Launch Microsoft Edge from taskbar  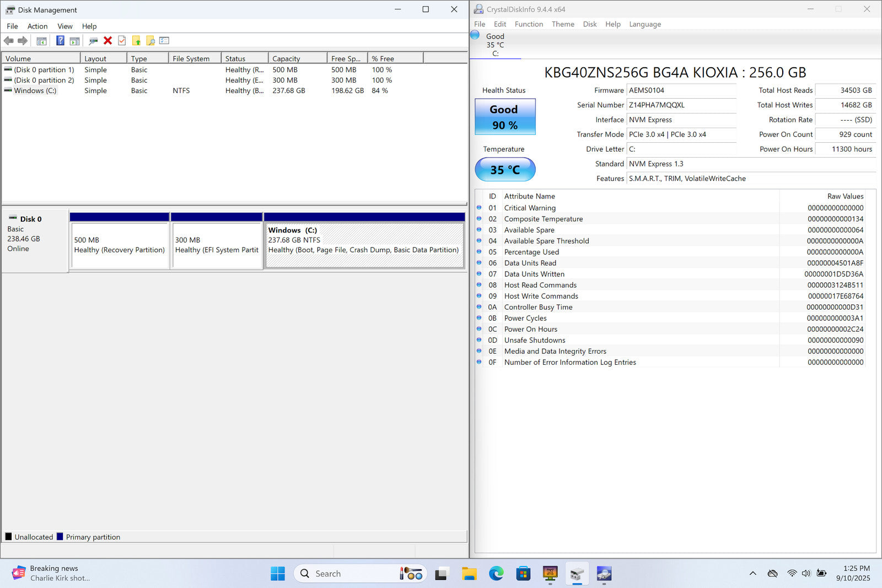pos(496,574)
